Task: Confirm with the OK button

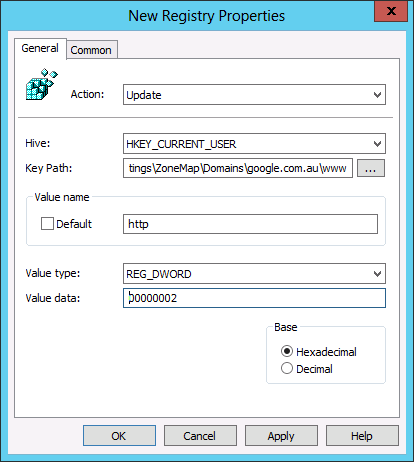Action: (x=119, y=436)
